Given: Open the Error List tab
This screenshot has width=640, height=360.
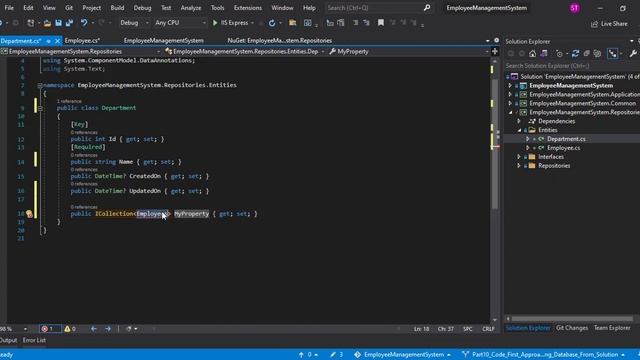Looking at the screenshot, I should point(34,340).
